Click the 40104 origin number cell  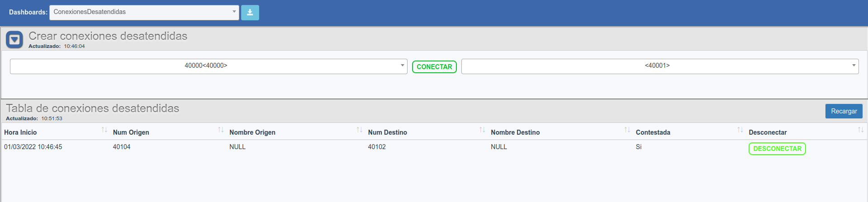click(122, 147)
